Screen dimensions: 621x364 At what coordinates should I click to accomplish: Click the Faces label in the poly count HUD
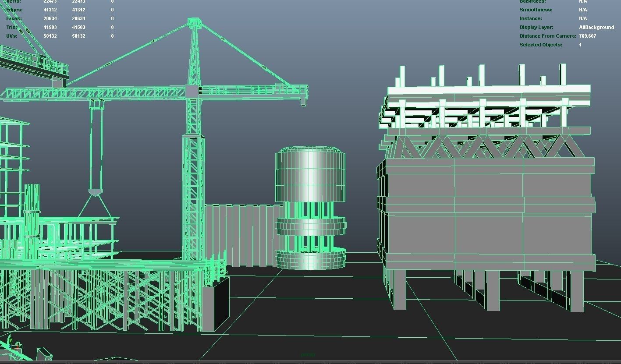coord(14,18)
